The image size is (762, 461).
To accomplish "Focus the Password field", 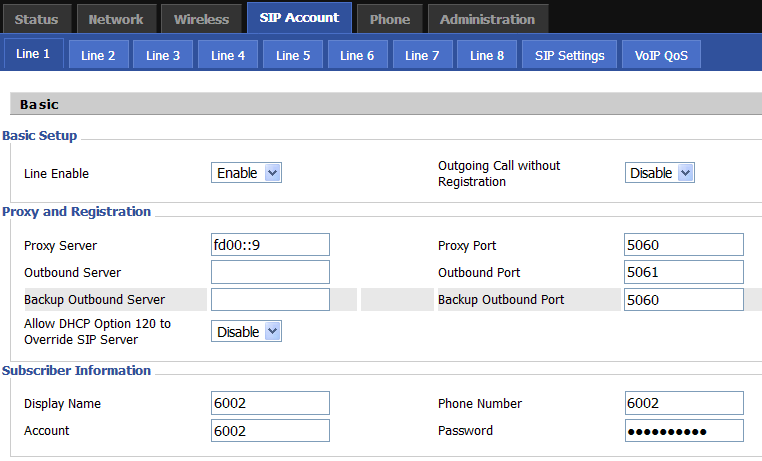I will [683, 430].
